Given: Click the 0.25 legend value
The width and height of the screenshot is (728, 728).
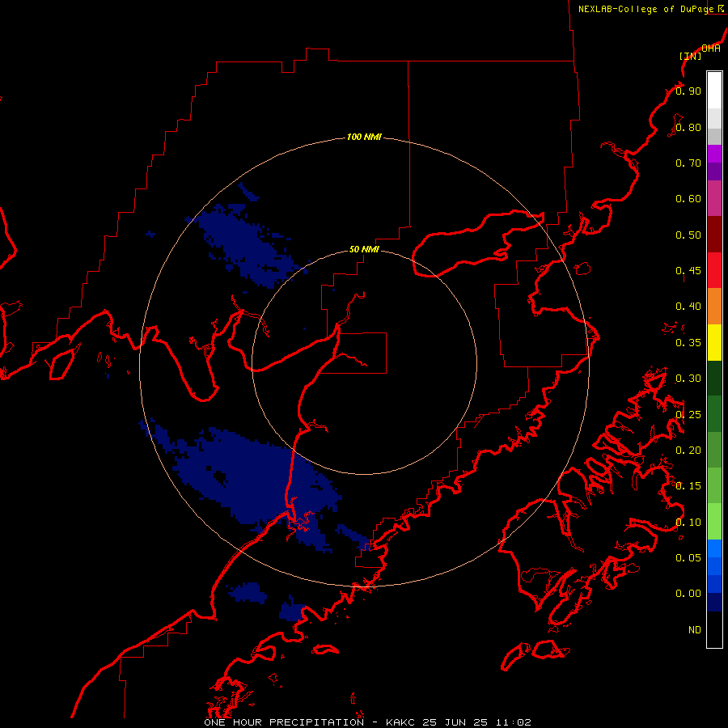Looking at the screenshot, I should point(688,415).
